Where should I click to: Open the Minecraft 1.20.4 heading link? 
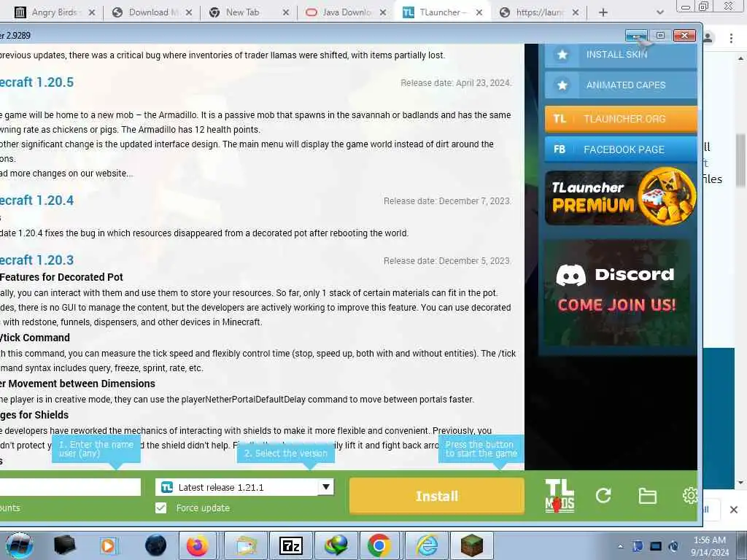[x=36, y=201]
